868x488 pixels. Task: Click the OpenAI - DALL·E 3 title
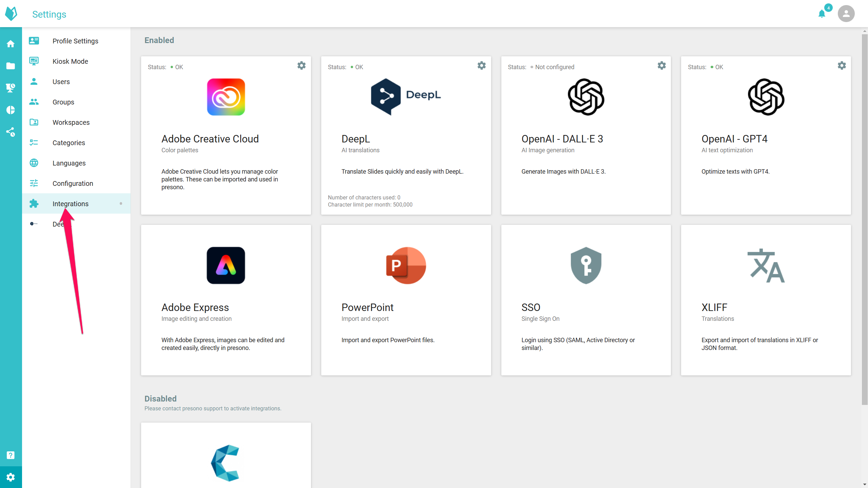point(562,139)
